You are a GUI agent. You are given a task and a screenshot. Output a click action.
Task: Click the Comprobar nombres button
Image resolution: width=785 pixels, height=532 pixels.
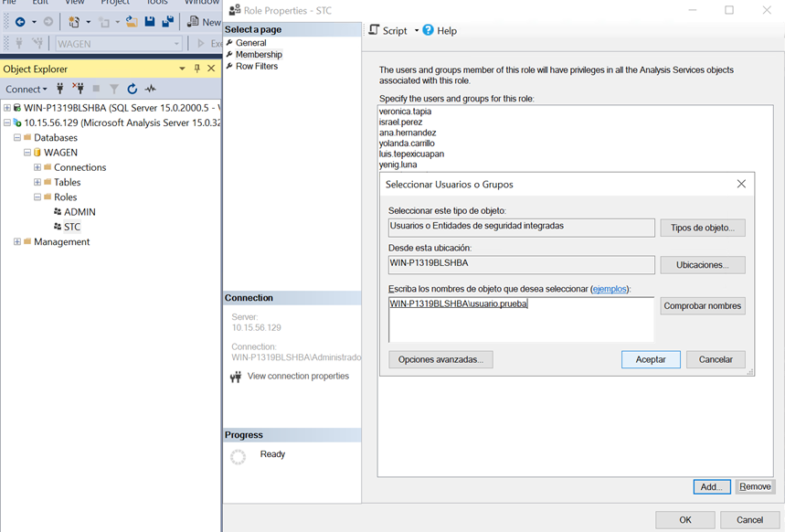tap(702, 306)
